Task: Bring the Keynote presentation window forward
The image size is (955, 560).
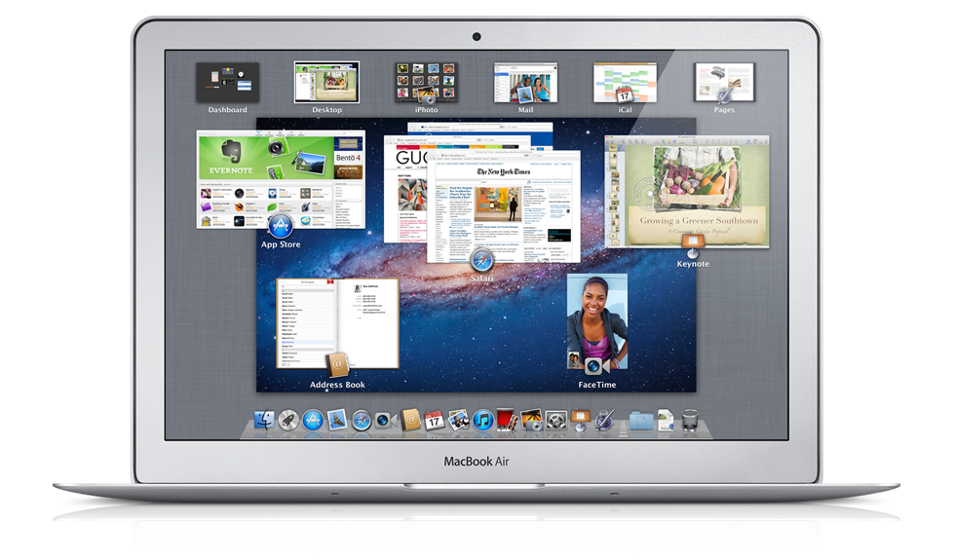Action: pyautogui.click(x=687, y=191)
